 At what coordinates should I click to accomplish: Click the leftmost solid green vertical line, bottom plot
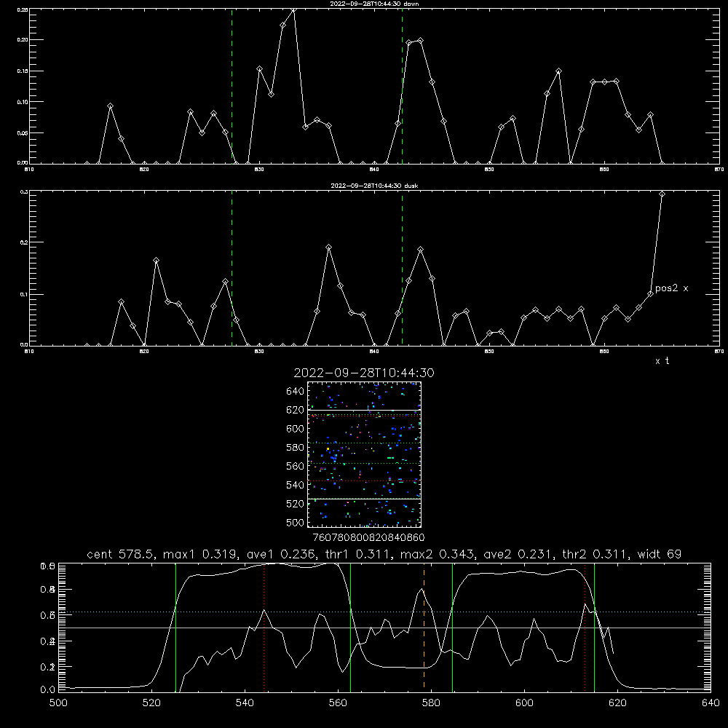[x=175, y=627]
